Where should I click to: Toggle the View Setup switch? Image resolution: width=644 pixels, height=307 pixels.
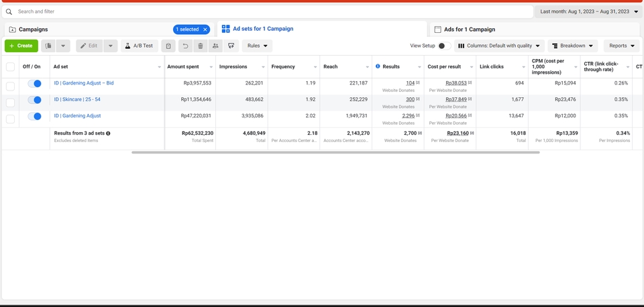(x=444, y=46)
